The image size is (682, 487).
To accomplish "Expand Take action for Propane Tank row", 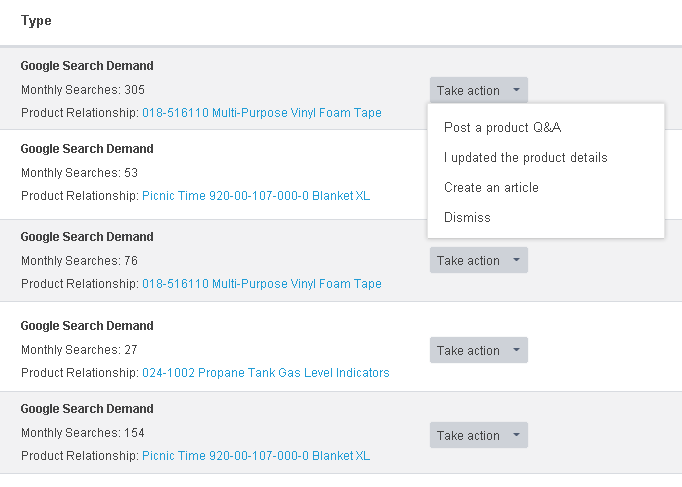I will 478,350.
